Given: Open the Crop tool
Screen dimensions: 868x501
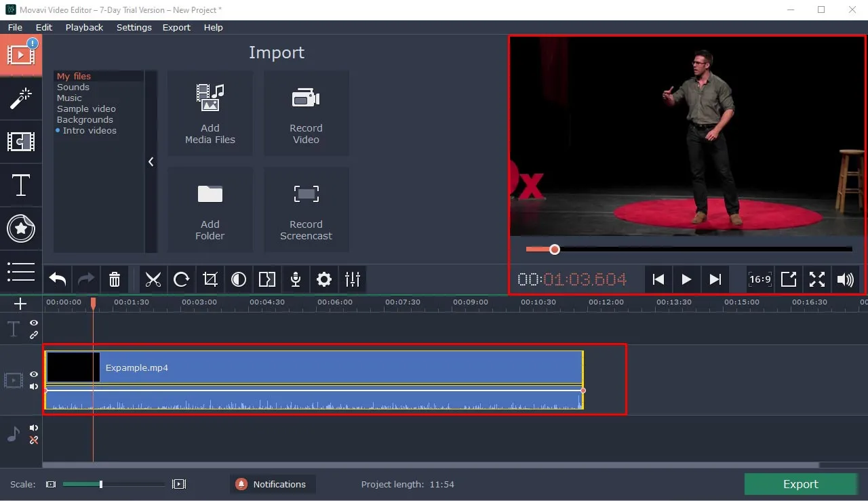Looking at the screenshot, I should 210,279.
